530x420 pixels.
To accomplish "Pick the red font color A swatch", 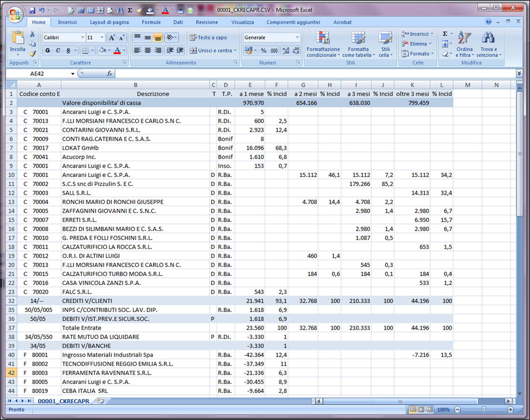I will (117, 50).
